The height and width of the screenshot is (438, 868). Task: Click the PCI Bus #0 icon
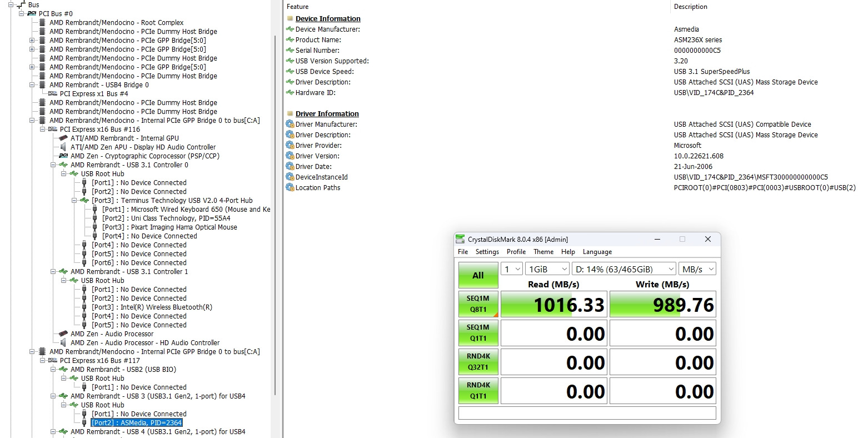(32, 13)
